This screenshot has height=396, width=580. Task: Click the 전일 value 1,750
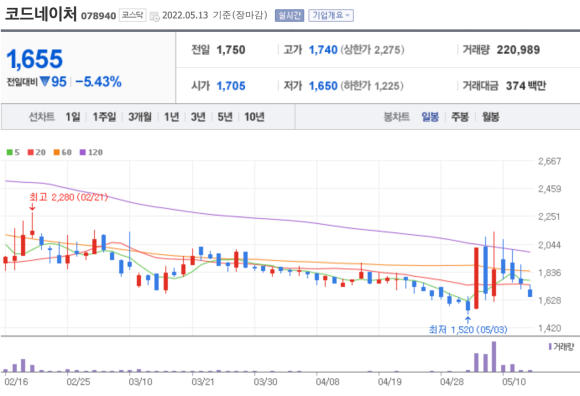coord(231,50)
